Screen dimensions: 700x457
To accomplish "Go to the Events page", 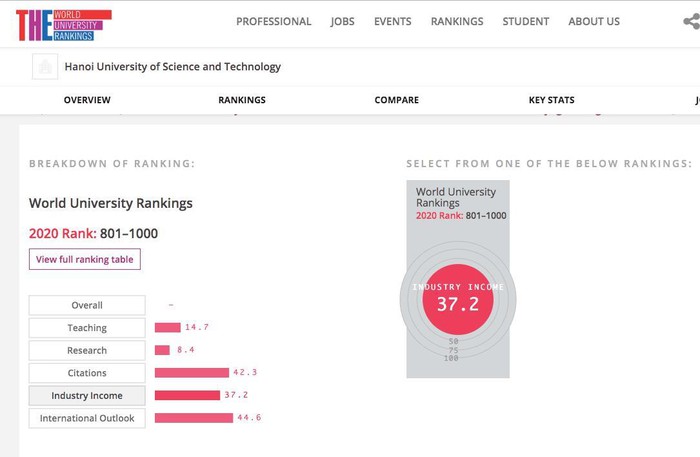I will point(392,21).
